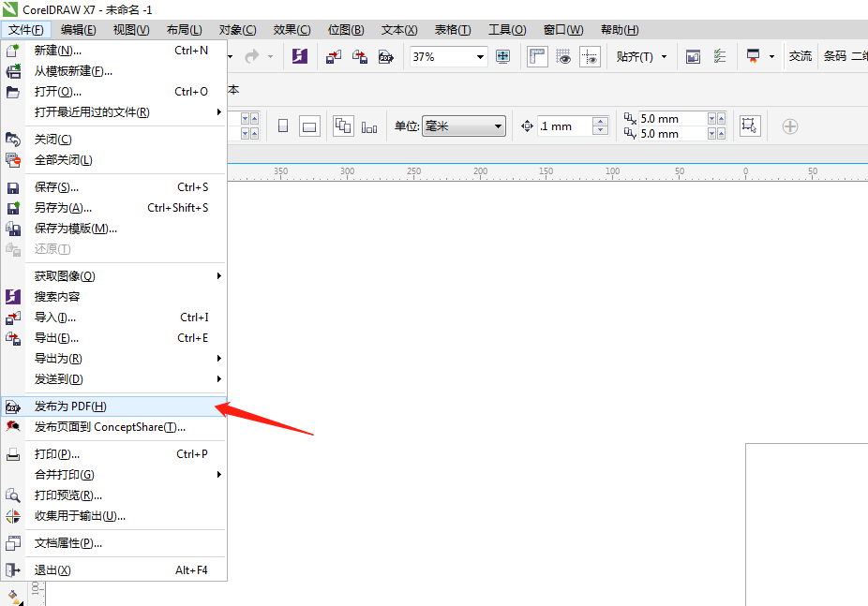
Task: Open the 37% zoom level dropdown
Action: click(480, 57)
